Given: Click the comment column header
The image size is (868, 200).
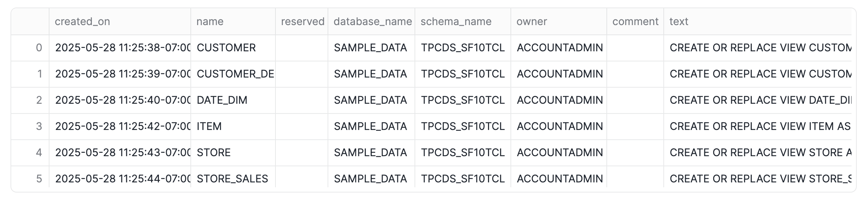Looking at the screenshot, I should point(635,22).
